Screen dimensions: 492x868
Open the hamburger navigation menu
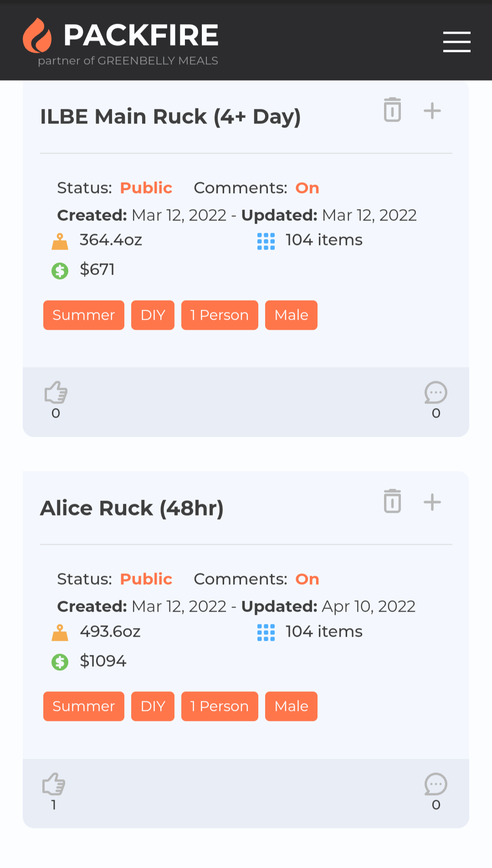point(456,42)
